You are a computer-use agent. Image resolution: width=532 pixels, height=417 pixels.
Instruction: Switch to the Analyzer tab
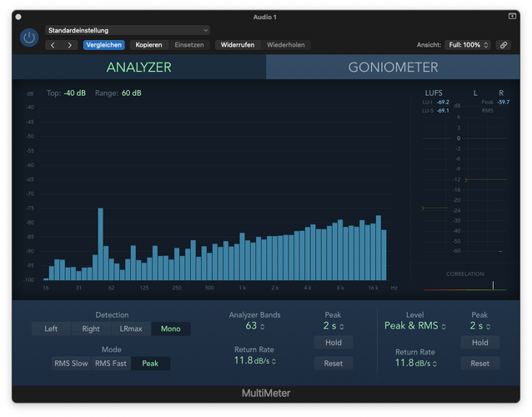click(x=139, y=68)
